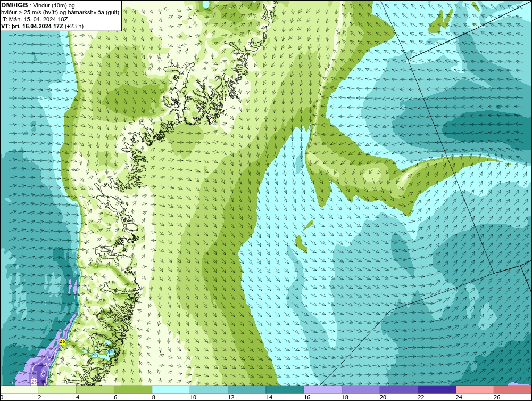Viewport: 532px width, 401px height.
Task: Click the legend scale number 12
Action: pos(231,397)
